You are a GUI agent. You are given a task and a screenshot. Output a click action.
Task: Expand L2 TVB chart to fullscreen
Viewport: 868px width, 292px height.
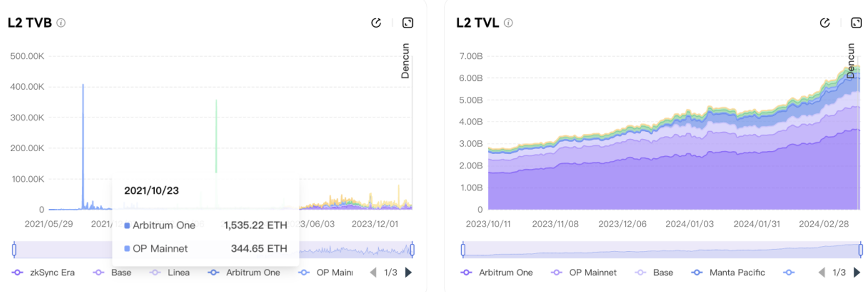coord(408,23)
